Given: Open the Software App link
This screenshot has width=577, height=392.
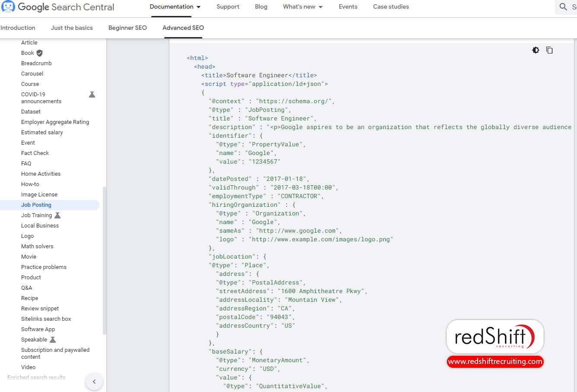Looking at the screenshot, I should (x=38, y=329).
